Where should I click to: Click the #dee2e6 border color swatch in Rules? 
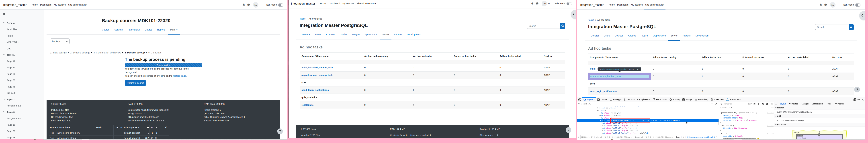click(747, 120)
